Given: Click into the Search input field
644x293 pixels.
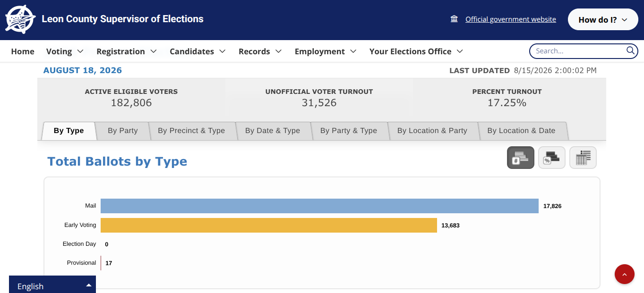Looking at the screenshot, I should tap(578, 51).
